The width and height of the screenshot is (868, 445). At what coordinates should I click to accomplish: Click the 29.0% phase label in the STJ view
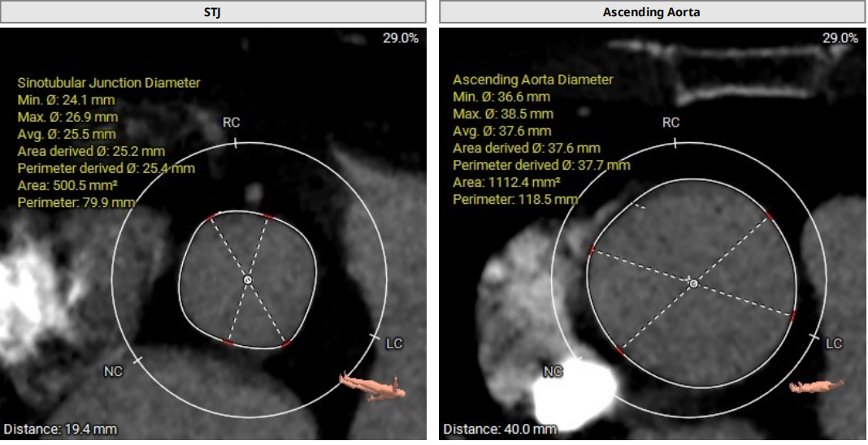tap(401, 38)
